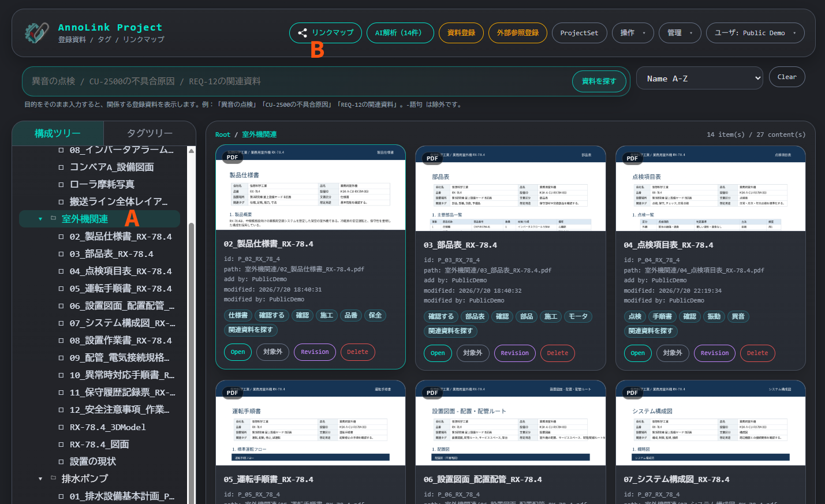The height and width of the screenshot is (504, 825).
Task: Click the file square icon of RX-78.4_3DModel
Action: [x=61, y=427]
